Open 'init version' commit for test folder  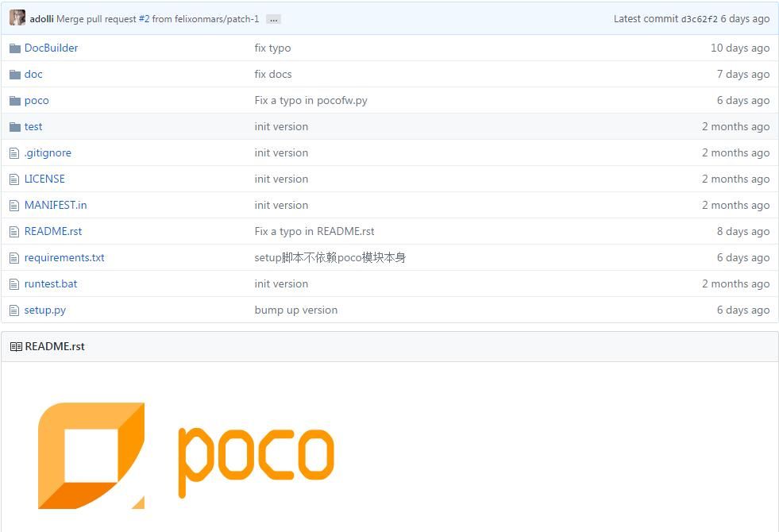tap(281, 126)
